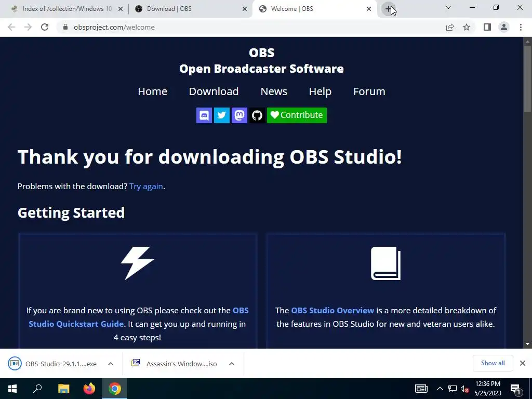Open the notification center icon
The width and height of the screenshot is (532, 399).
tap(515, 389)
